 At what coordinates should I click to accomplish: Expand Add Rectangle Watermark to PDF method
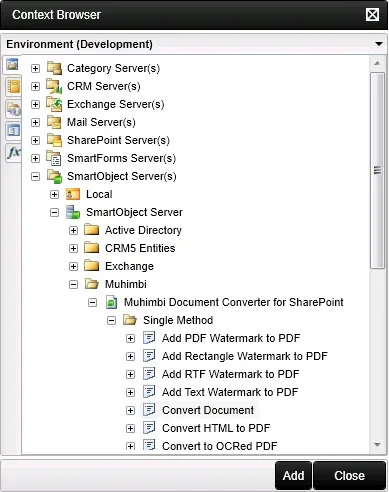130,356
